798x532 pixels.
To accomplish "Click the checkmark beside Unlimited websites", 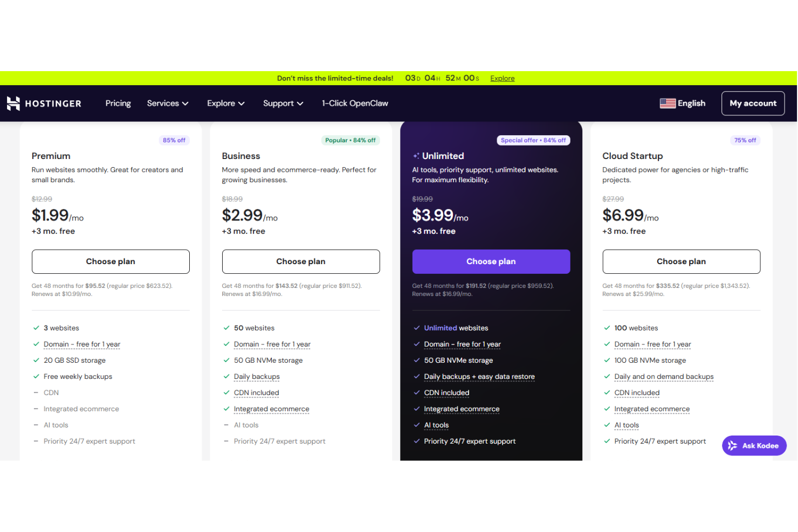I will [416, 328].
